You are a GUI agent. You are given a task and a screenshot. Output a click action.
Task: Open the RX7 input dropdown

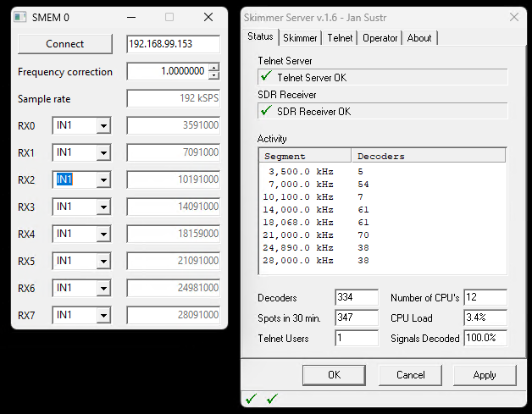(x=103, y=316)
